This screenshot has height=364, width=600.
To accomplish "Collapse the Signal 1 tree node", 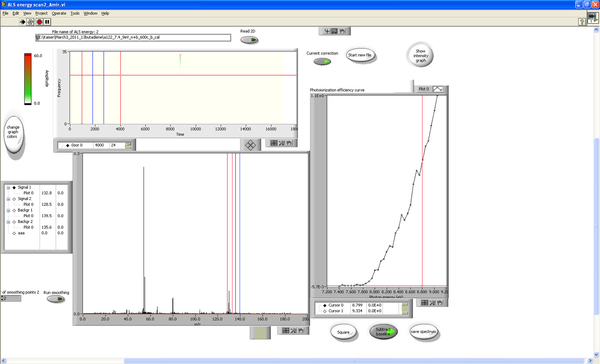I will tap(8, 187).
